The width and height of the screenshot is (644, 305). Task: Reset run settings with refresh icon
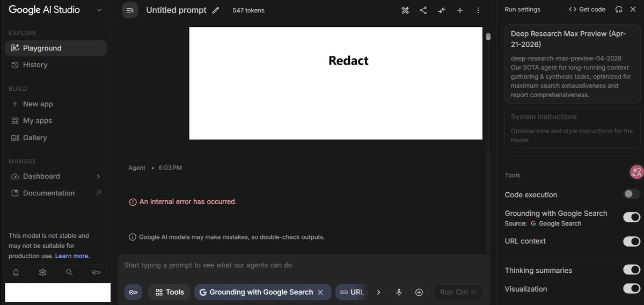pyautogui.click(x=619, y=9)
